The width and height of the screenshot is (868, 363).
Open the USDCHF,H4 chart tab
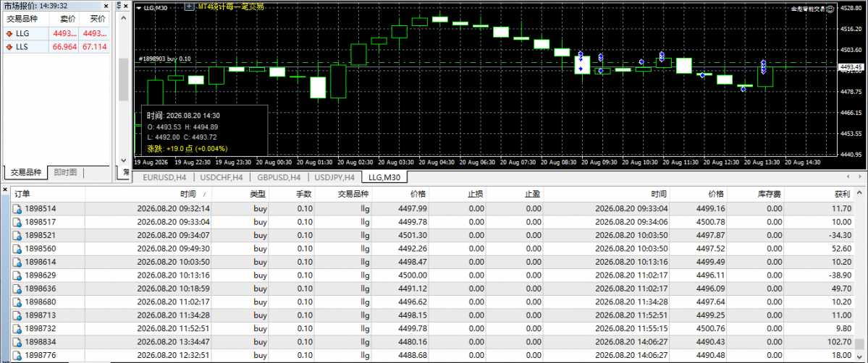click(x=222, y=177)
